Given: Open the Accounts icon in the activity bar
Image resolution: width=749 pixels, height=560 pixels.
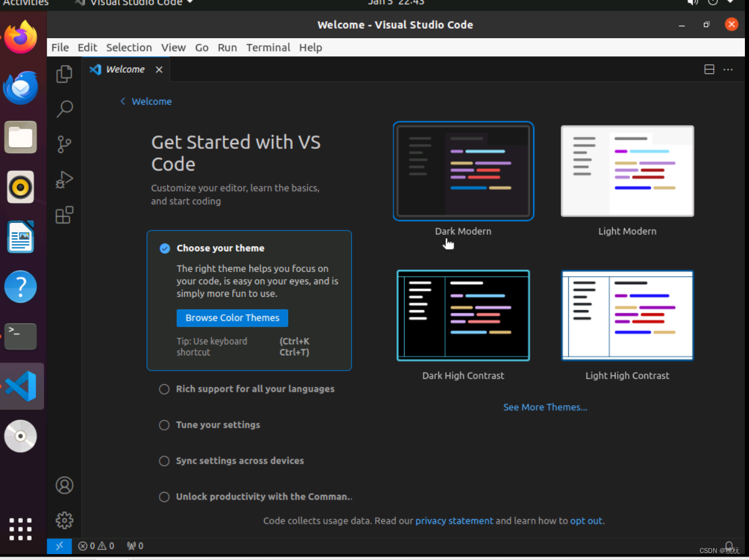Looking at the screenshot, I should click(64, 485).
